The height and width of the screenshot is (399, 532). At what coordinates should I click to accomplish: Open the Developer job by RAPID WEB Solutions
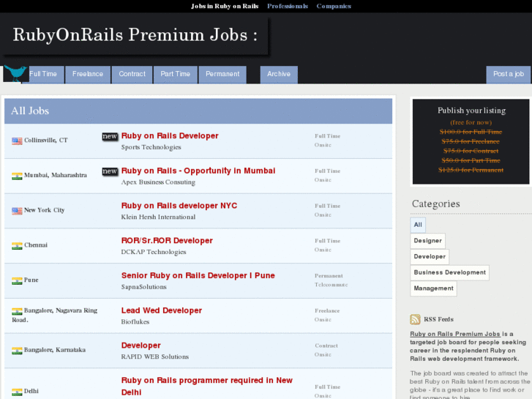coord(141,346)
